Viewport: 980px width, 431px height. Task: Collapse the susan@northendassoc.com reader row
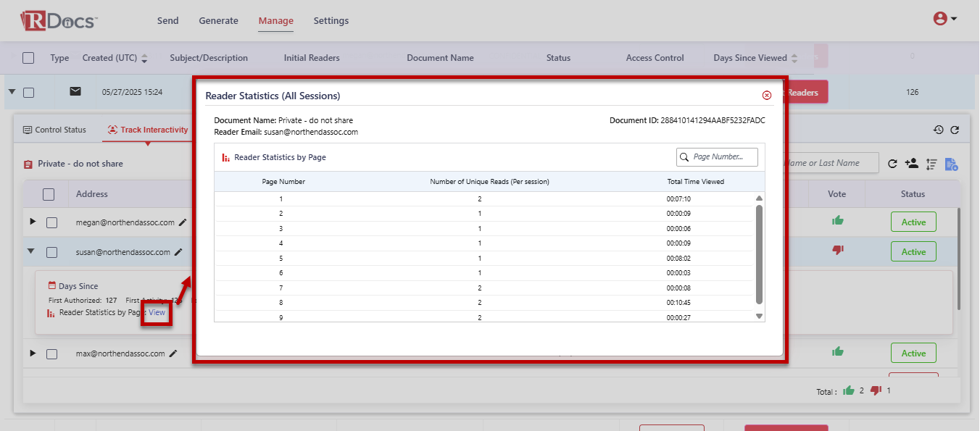[32, 251]
